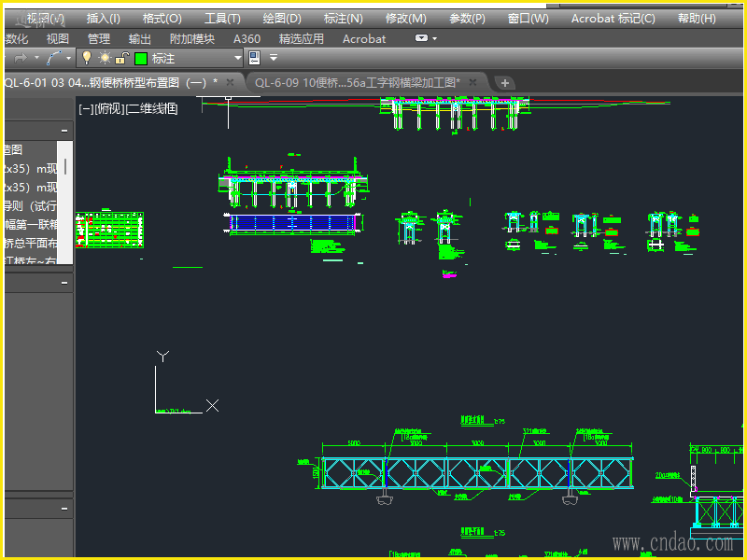
Task: Close the QL-6-01 drawing tab
Action: [230, 82]
